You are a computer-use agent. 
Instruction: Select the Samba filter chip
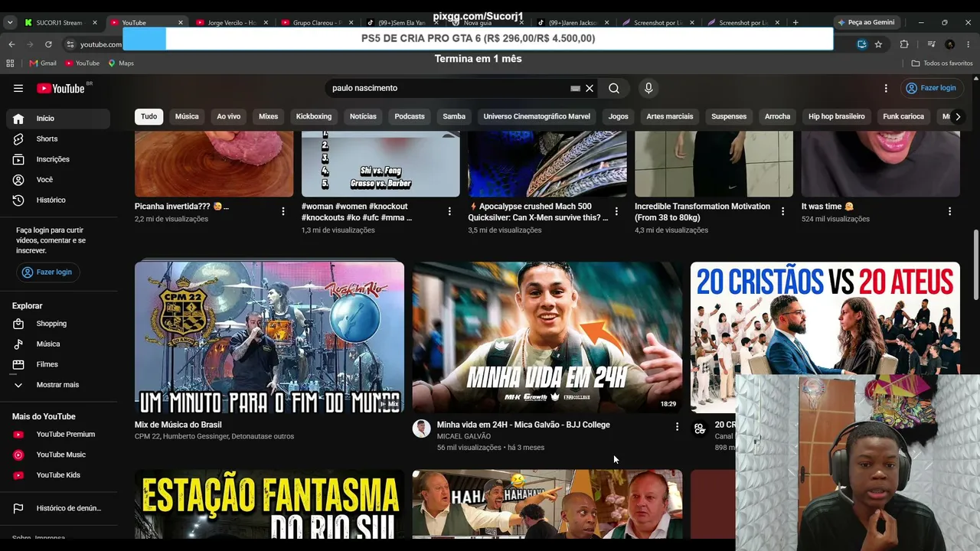454,116
